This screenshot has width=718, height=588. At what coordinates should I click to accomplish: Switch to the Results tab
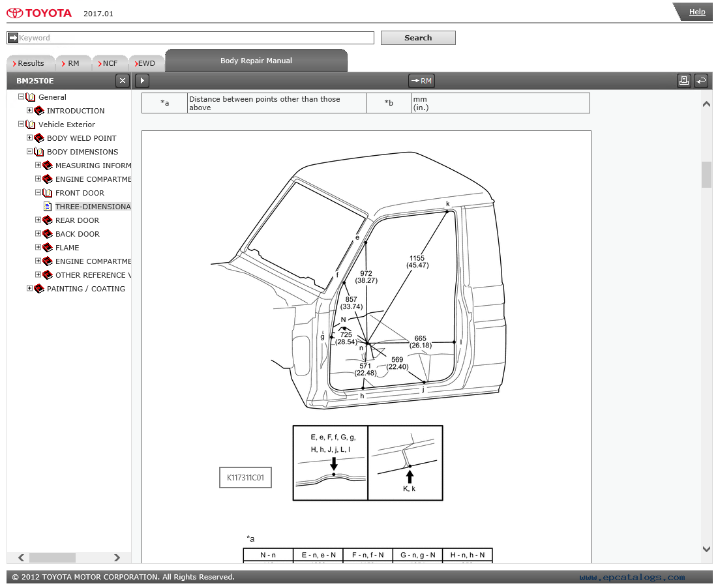[x=30, y=64]
